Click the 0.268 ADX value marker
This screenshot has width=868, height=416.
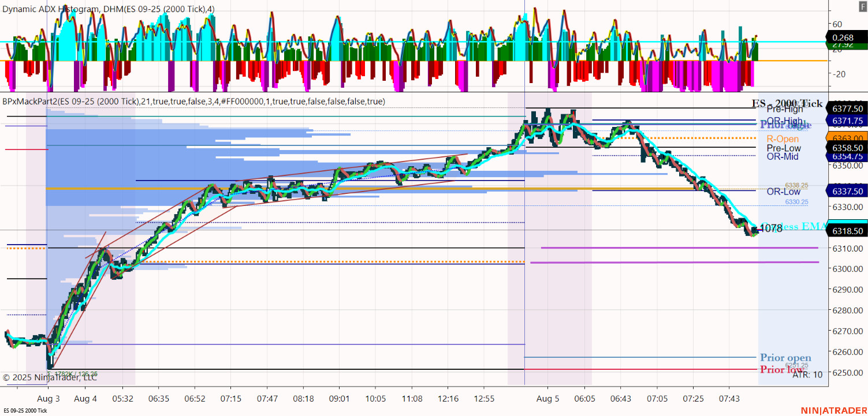click(x=848, y=38)
